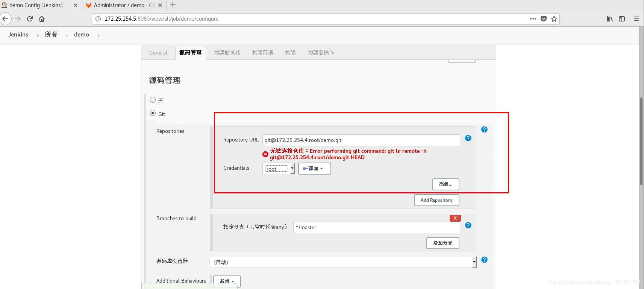
Task: Open the Jenkins breadcrumb link
Action: tap(18, 35)
